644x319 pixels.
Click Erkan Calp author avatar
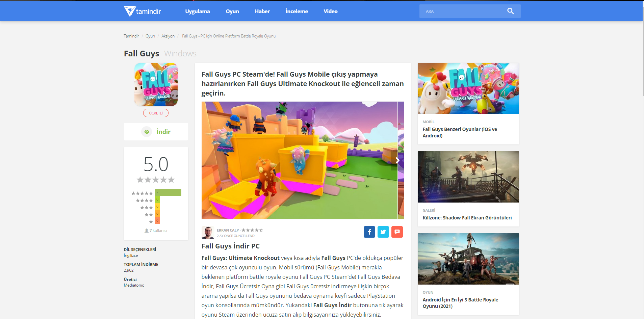point(208,233)
